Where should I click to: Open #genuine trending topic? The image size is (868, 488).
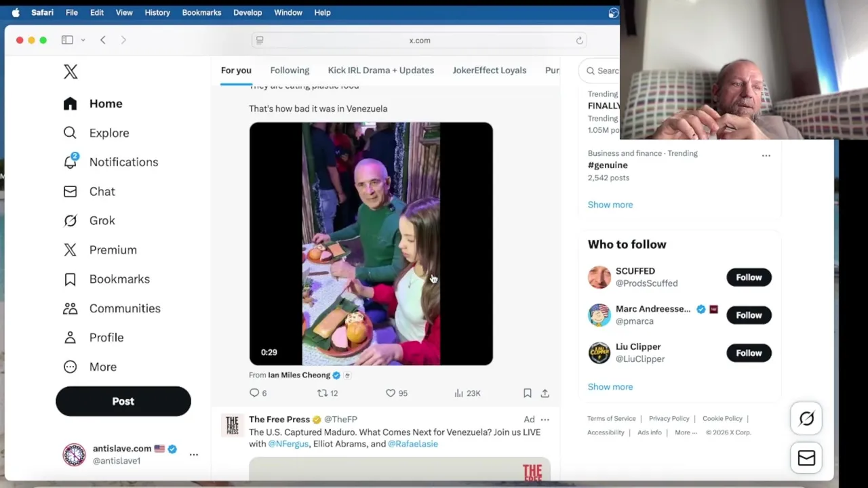coord(608,165)
